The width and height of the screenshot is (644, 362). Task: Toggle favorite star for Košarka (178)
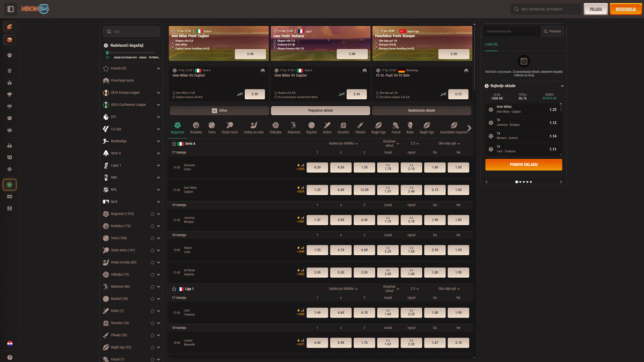[x=152, y=226]
